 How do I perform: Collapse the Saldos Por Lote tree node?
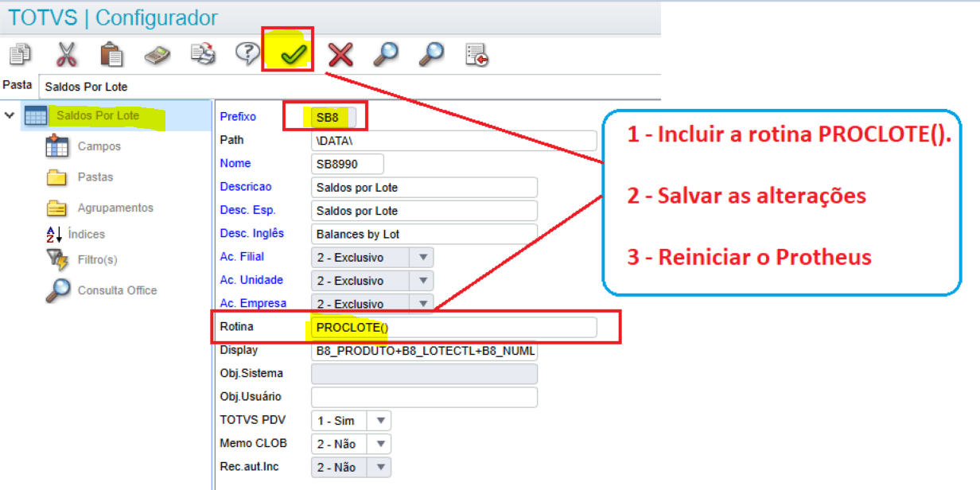[10, 115]
